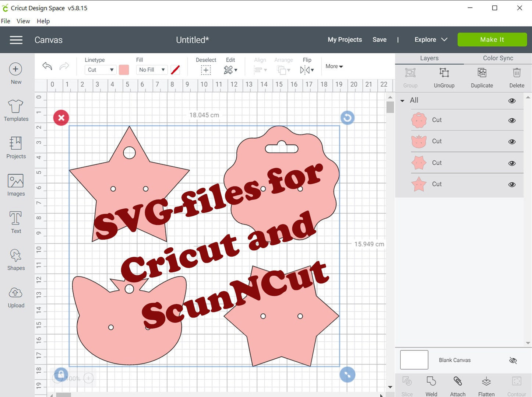Select the scalloped circle layer thumbnail

(x=419, y=120)
